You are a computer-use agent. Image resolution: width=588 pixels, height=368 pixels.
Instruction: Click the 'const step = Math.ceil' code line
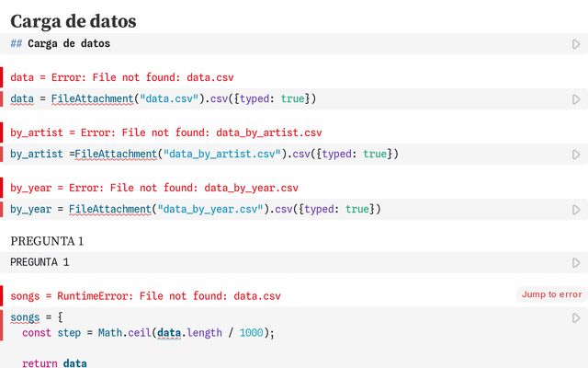pos(148,333)
